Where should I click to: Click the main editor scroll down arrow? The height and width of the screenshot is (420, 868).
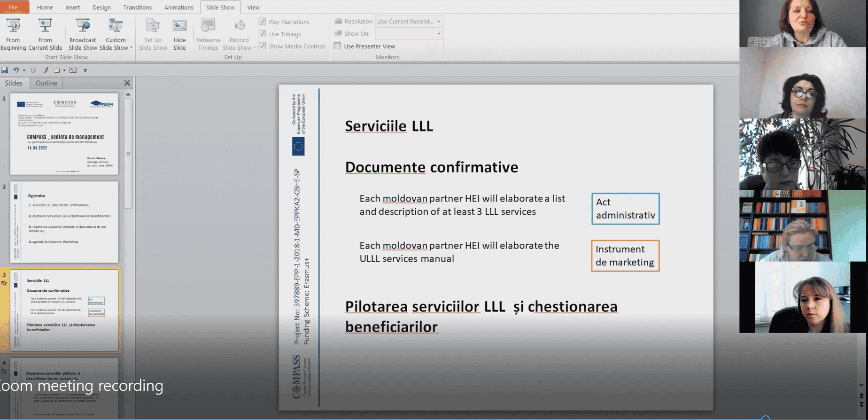[x=861, y=386]
